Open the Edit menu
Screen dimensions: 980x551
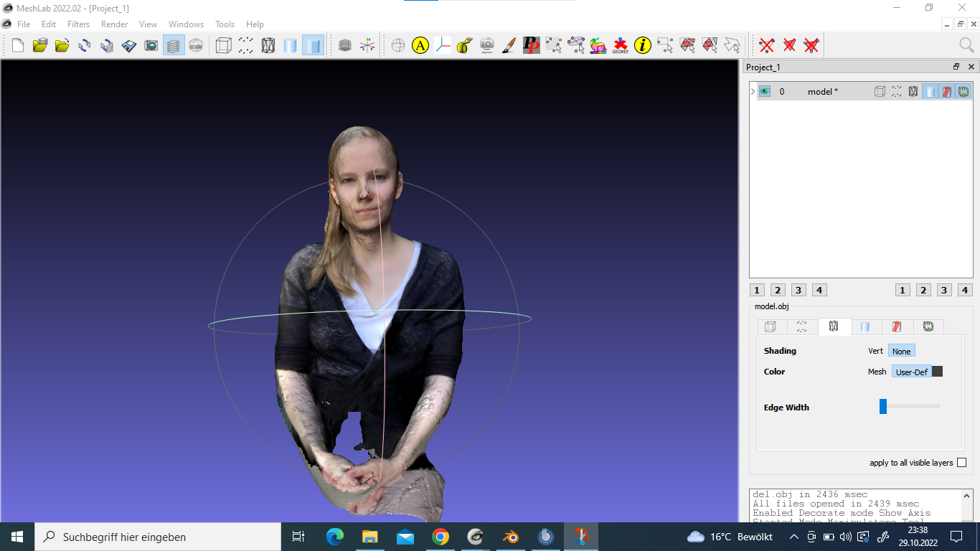[49, 24]
